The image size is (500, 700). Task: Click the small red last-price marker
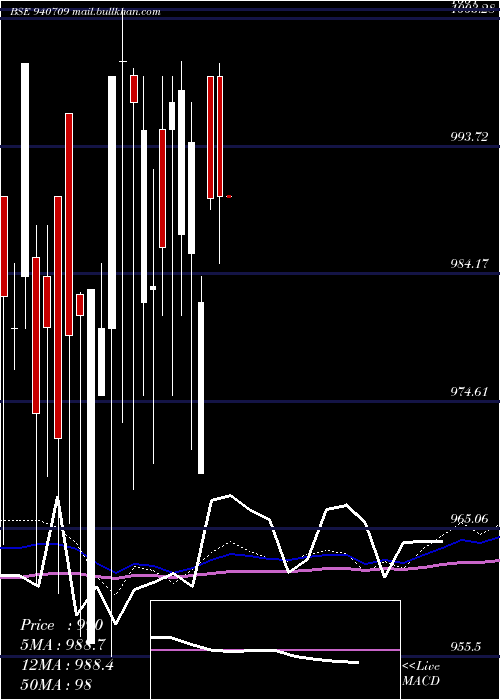(x=229, y=196)
